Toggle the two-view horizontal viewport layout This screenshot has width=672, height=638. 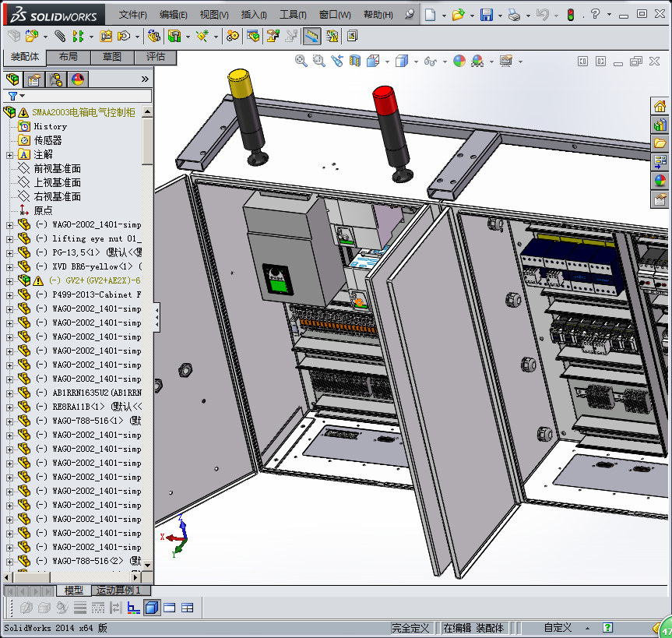coord(169,608)
